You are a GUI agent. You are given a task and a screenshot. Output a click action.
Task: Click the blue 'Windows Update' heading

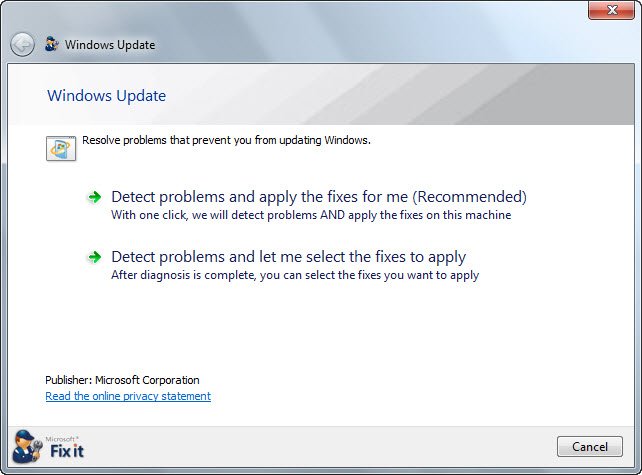click(x=107, y=96)
